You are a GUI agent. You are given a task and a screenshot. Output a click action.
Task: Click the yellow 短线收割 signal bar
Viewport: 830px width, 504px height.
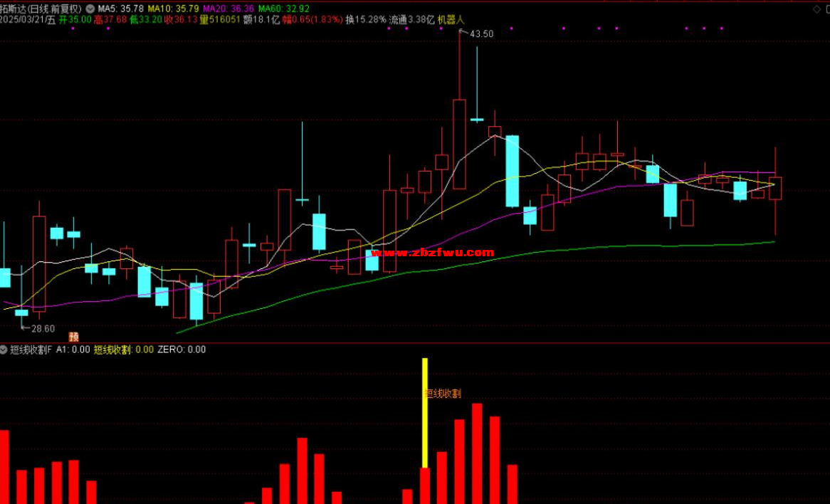click(x=424, y=413)
